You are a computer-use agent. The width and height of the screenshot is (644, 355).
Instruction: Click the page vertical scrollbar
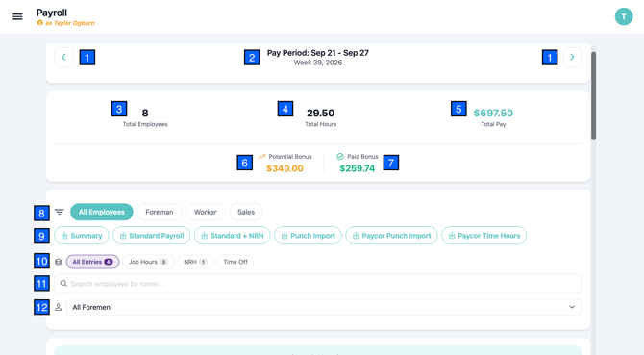click(x=593, y=96)
